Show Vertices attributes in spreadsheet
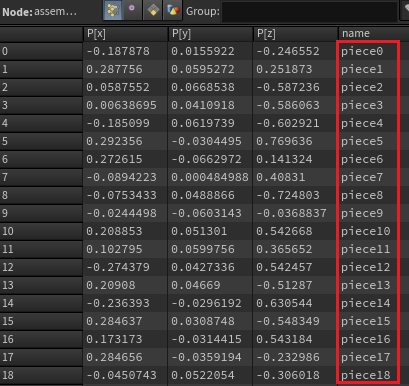409x386 pixels. point(132,10)
